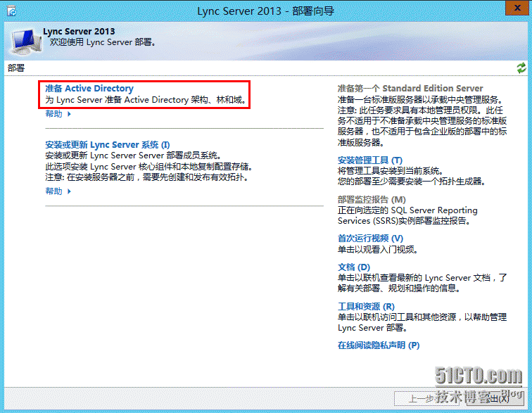Open 首次运行视频 (V) link
Viewport: 532px width, 413px height.
coord(370,239)
